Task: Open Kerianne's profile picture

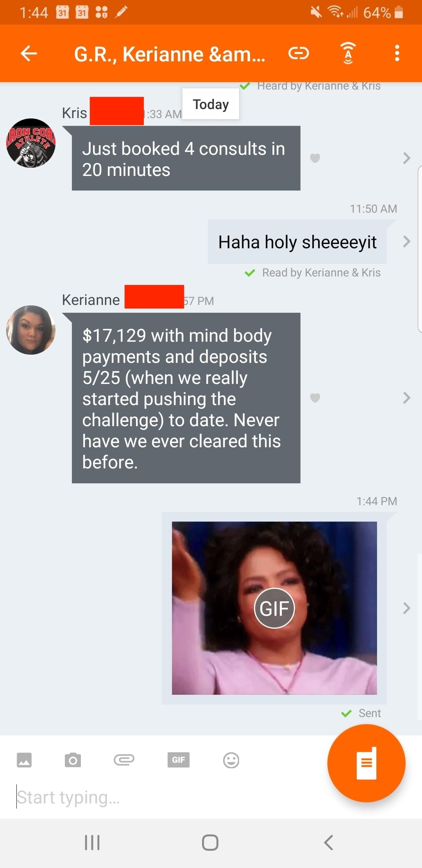Action: [31, 330]
